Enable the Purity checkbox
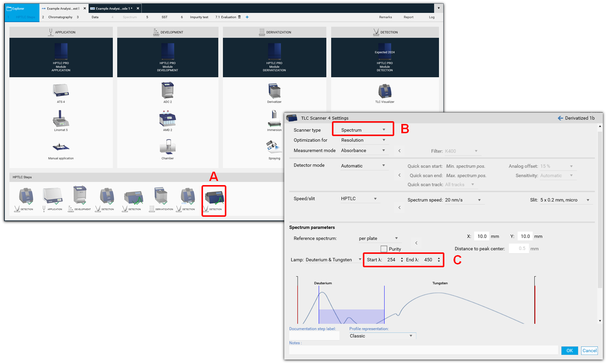 point(384,249)
